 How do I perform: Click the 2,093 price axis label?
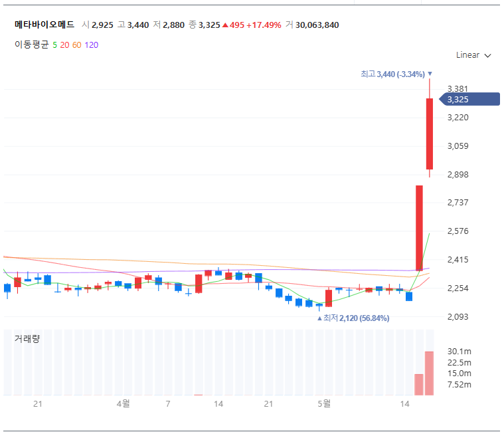point(458,317)
